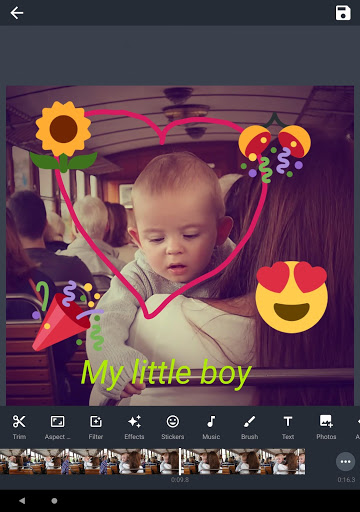
Task: Select the sunflower sticker on the video
Action: tap(63, 136)
